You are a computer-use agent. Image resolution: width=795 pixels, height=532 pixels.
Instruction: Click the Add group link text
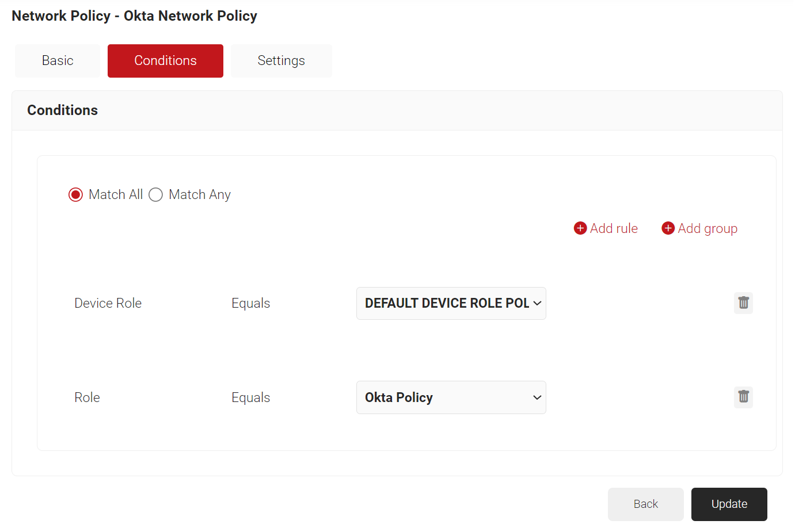(707, 228)
